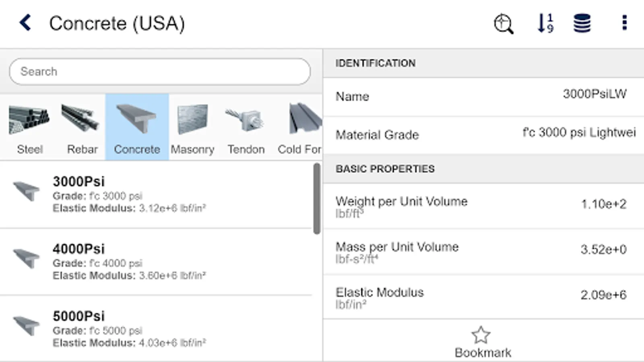Tap the Material Grade row
Viewport: 644px width, 362px height.
pyautogui.click(x=483, y=135)
